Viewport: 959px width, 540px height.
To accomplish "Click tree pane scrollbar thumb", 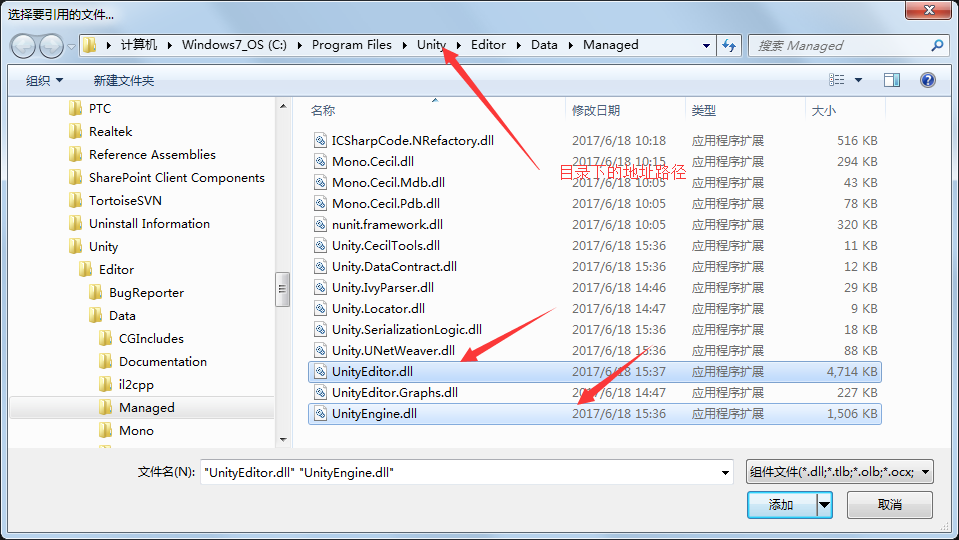I will (x=283, y=289).
